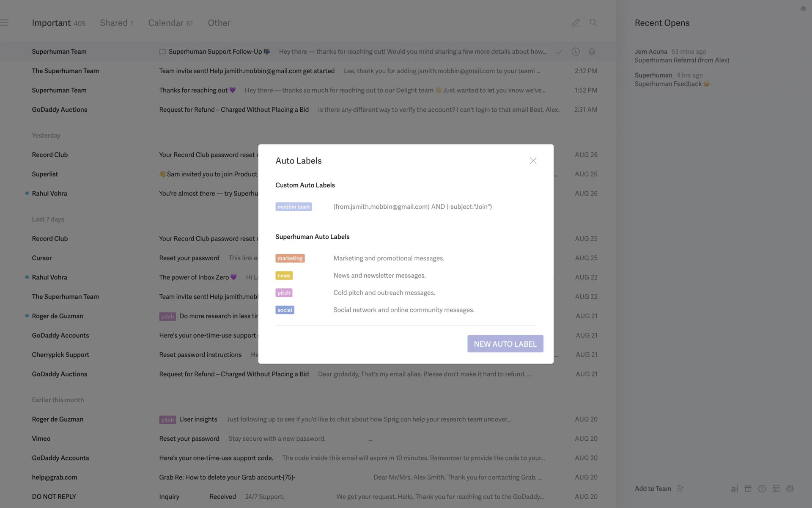Click Add to Team link
Viewport: 812px width, 508px height.
coord(653,489)
